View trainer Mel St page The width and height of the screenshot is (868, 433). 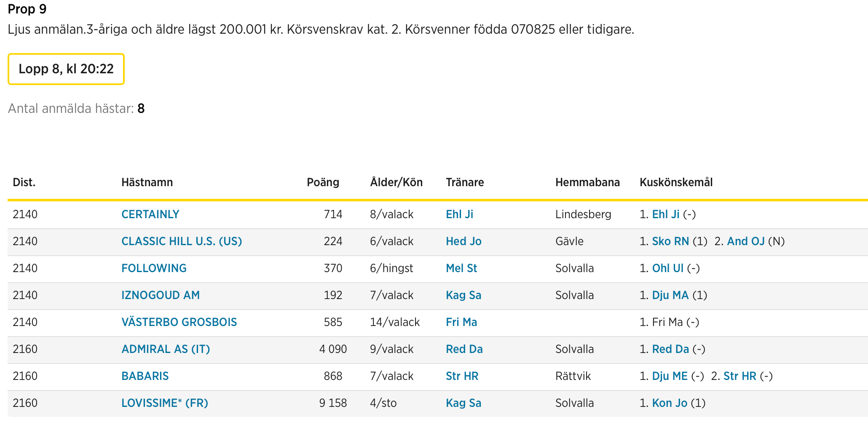coord(461,268)
